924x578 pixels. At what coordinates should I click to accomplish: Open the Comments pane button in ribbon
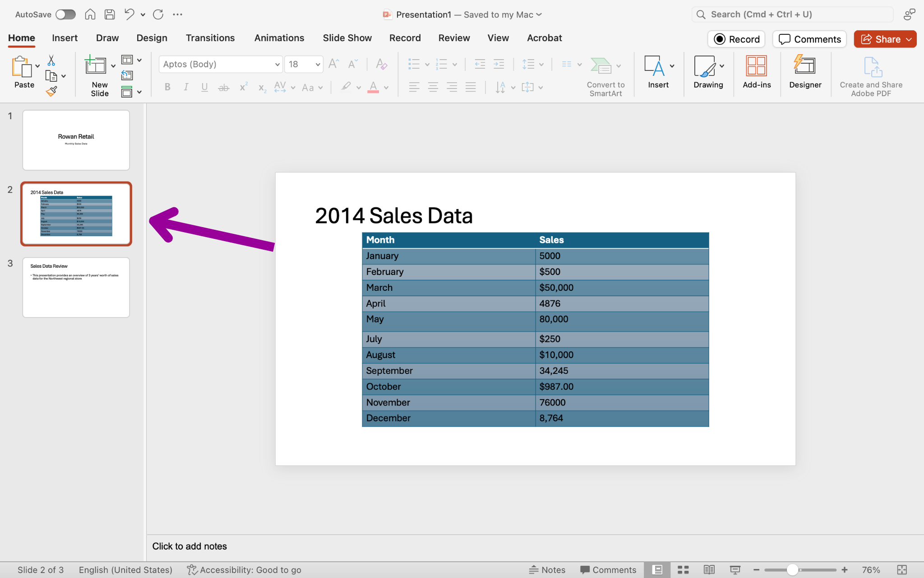[x=810, y=39]
